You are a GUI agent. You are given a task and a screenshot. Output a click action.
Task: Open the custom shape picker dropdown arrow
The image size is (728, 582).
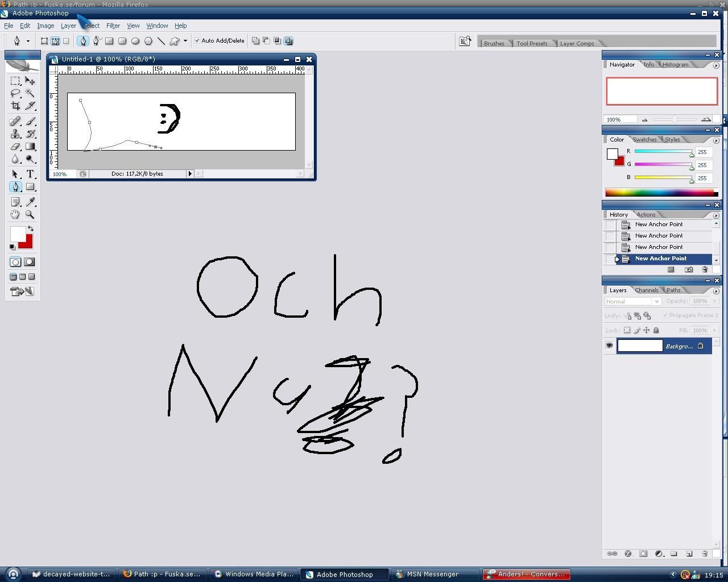point(185,41)
